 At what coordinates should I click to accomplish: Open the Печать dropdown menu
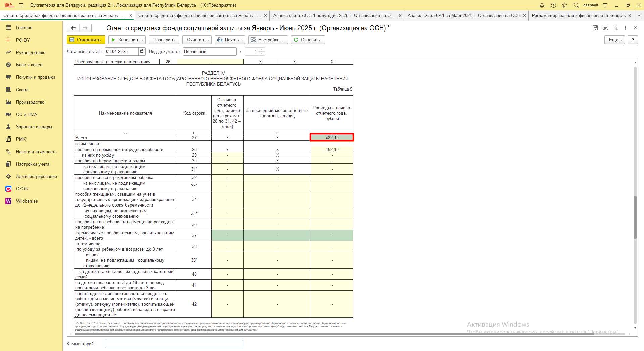230,40
